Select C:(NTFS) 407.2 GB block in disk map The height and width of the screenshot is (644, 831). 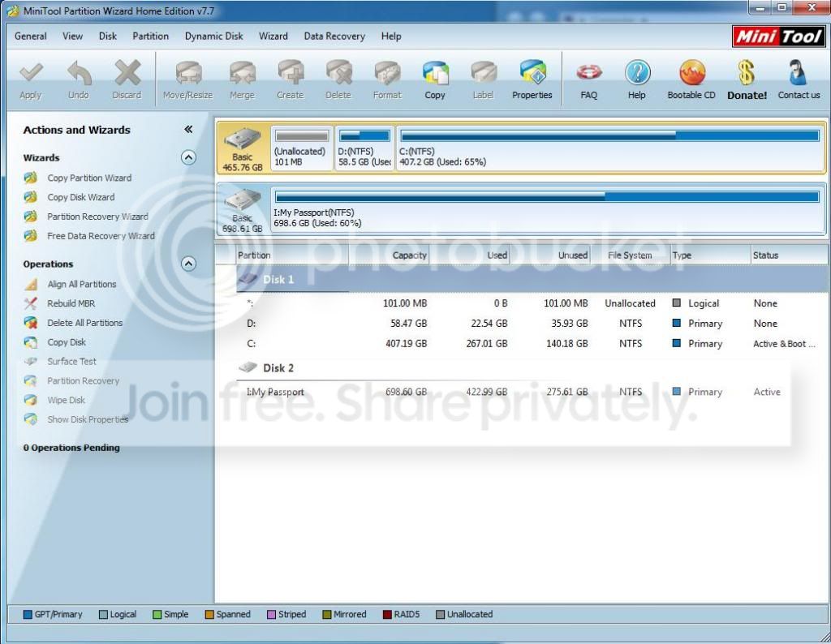point(610,148)
